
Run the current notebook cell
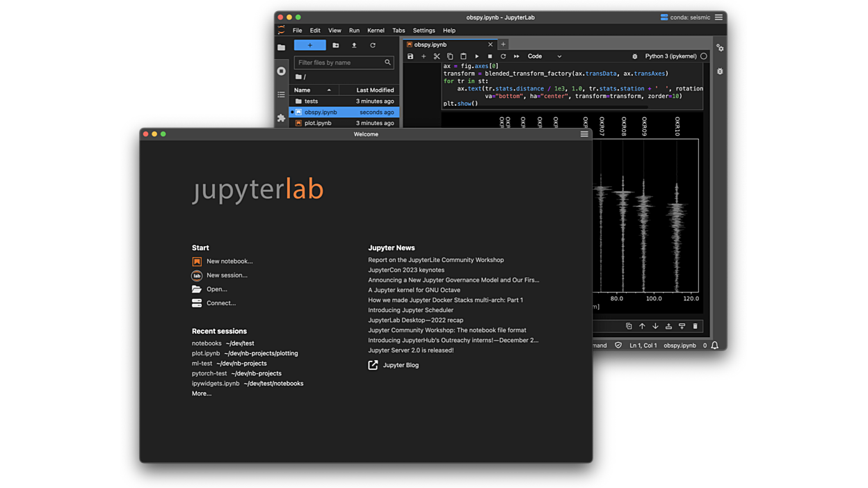(x=476, y=56)
